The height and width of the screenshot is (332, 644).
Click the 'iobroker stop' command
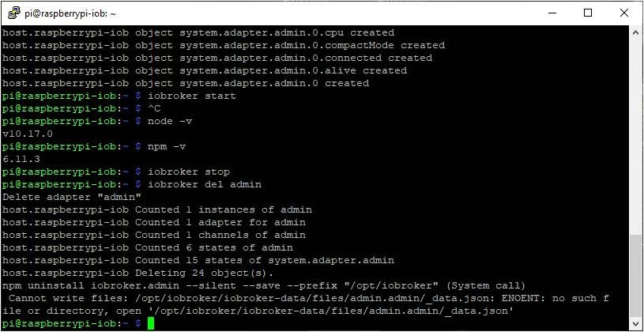point(189,172)
